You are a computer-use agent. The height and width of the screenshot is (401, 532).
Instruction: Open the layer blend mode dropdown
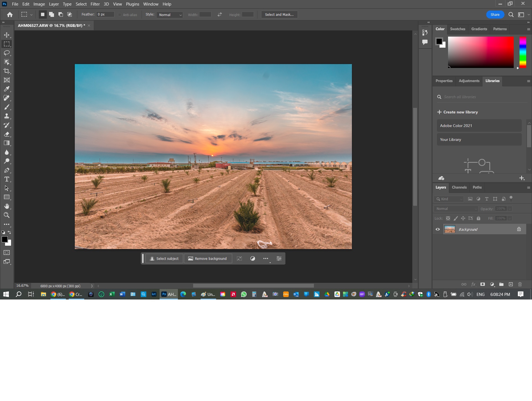pos(456,209)
